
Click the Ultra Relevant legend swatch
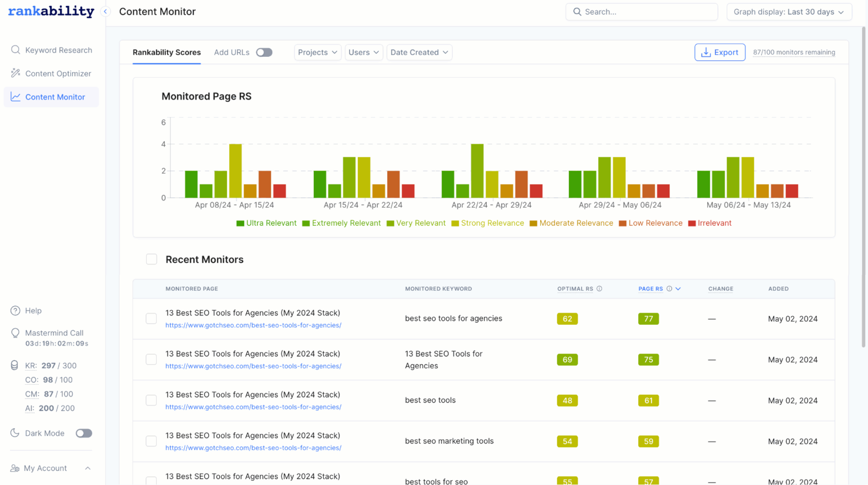point(240,223)
